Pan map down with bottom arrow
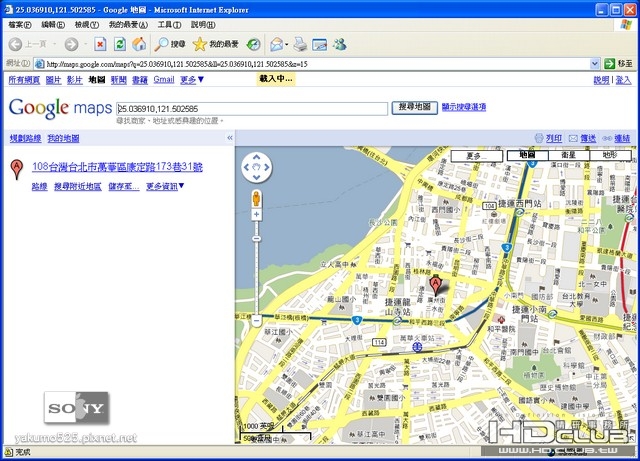Viewport: 640px width, 461px height. (x=256, y=177)
